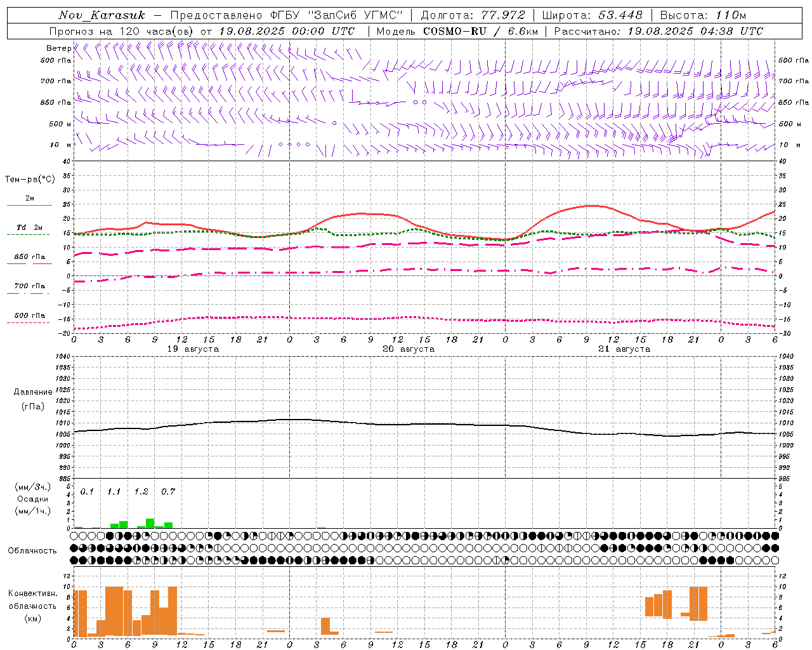This screenshot has height=650, width=812.
Task: Select the Облачность cloud cover label
Action: 32,551
